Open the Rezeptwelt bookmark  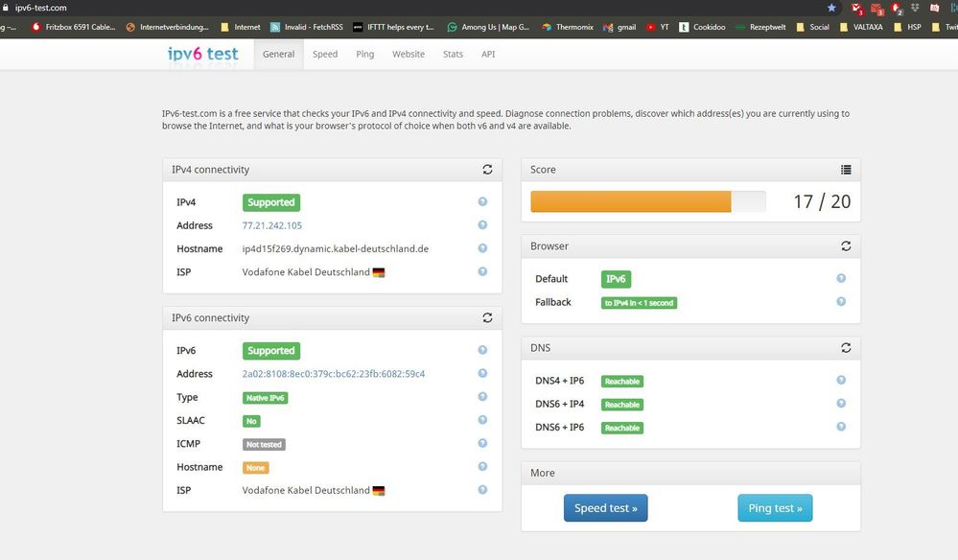[x=760, y=27]
